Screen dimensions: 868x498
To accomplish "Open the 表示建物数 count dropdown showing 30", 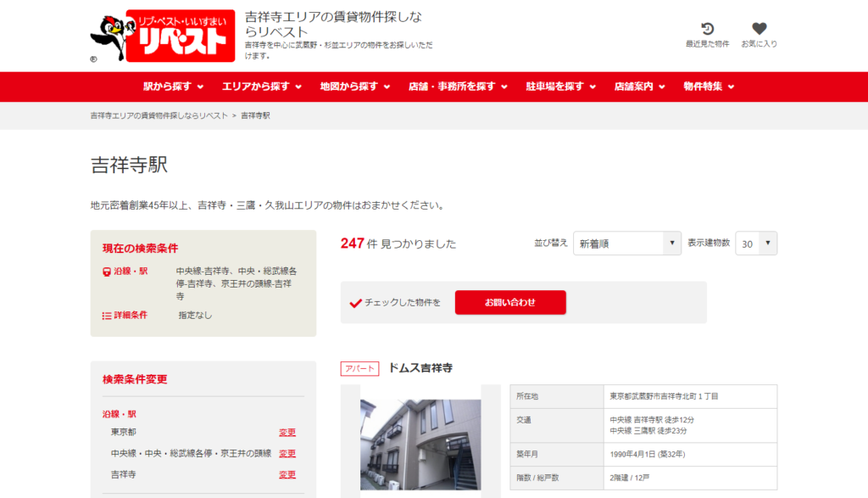I will click(755, 243).
